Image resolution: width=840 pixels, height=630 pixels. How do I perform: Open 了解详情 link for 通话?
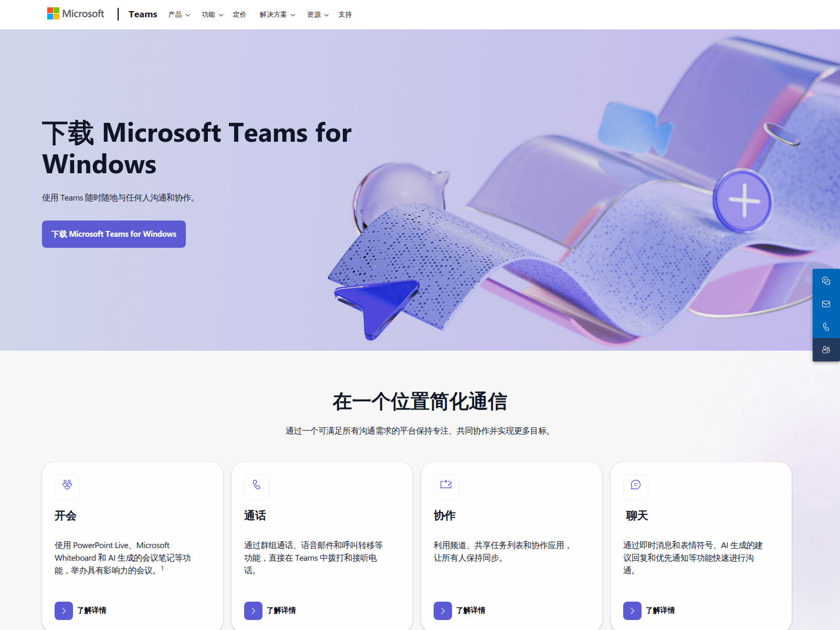(281, 611)
